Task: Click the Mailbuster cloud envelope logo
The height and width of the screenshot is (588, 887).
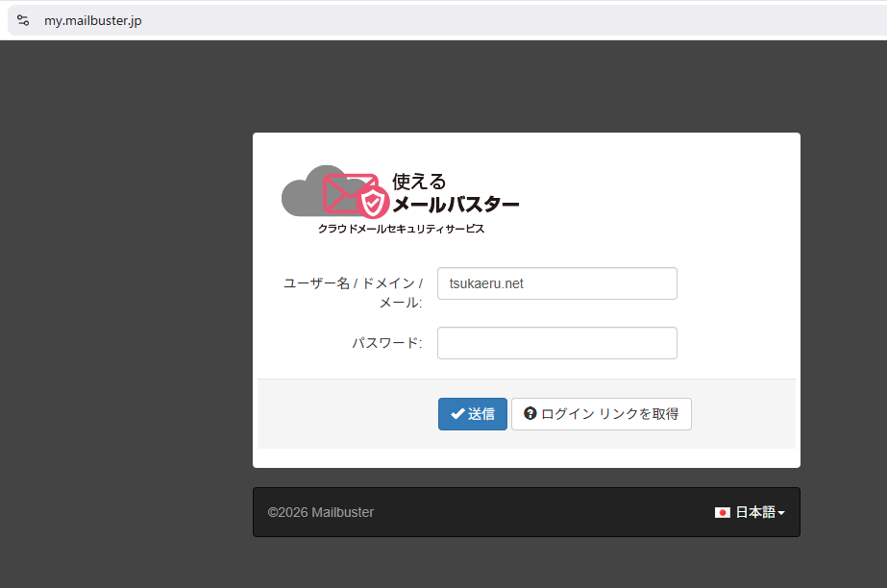Action: pos(335,191)
